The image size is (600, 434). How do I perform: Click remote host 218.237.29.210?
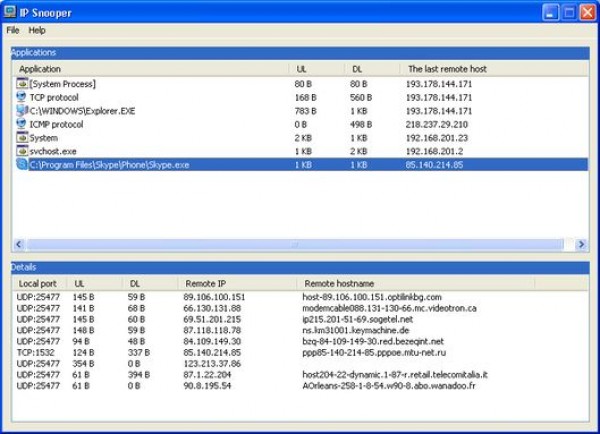coord(437,124)
